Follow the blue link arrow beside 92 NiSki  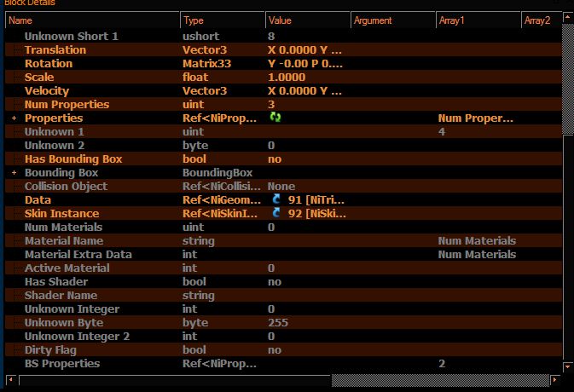coord(276,213)
